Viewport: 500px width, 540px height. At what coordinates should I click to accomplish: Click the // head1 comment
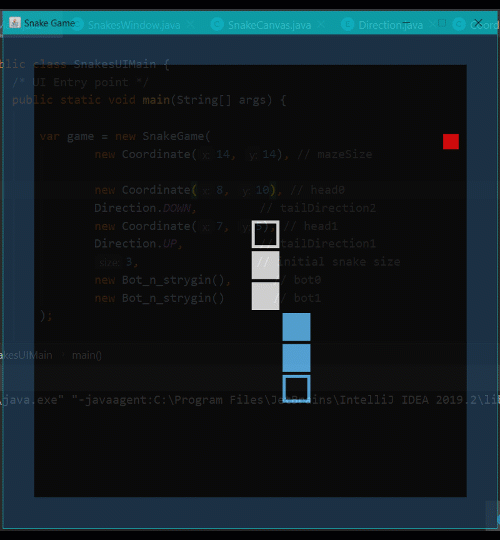point(311,226)
